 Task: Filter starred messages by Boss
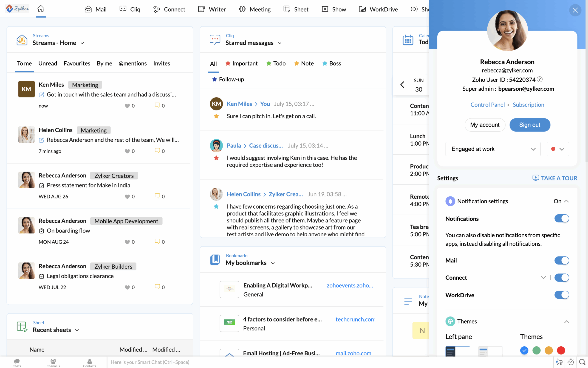point(332,63)
